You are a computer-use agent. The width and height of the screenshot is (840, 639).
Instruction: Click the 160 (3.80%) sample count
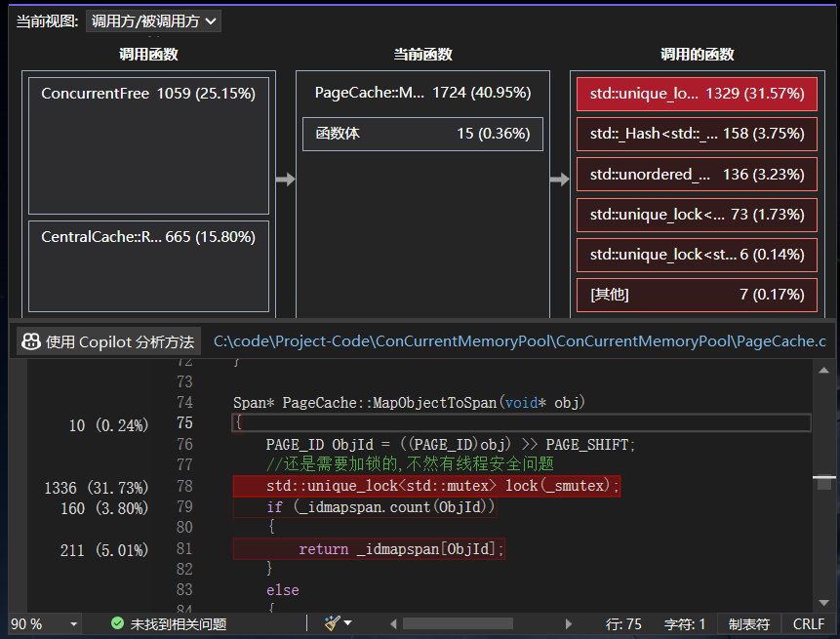point(104,508)
